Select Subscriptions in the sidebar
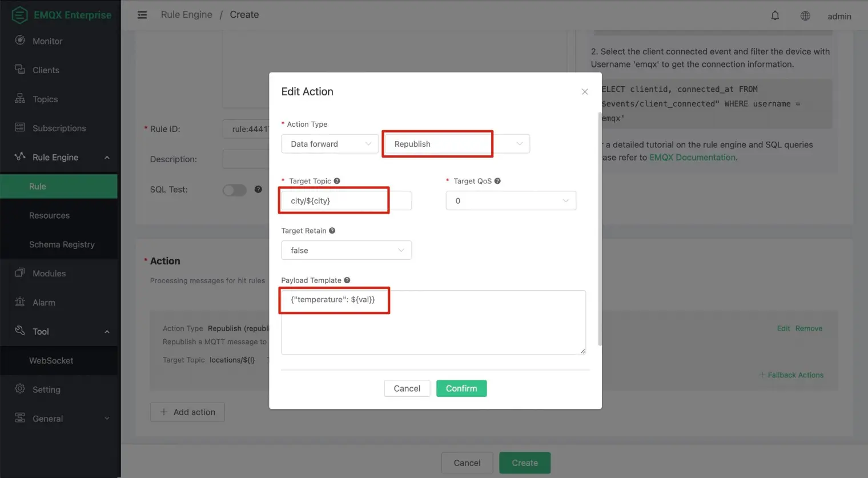Image resolution: width=868 pixels, height=478 pixels. click(x=59, y=128)
